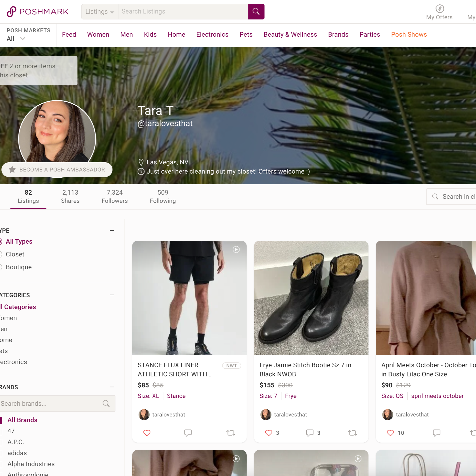The height and width of the screenshot is (476, 476).
Task: Click the search magnifier in the top bar
Action: [256, 11]
